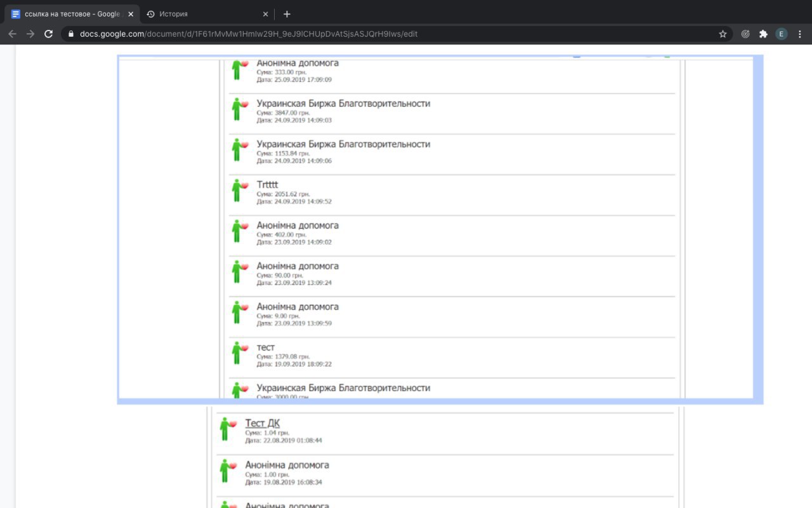
Task: Click the 'Сума: 1379.08 грн.' line
Action: click(x=284, y=357)
